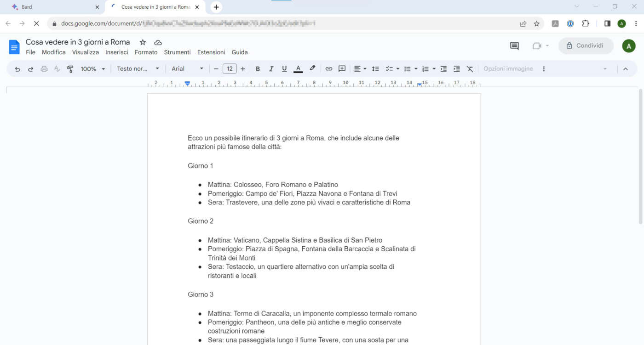Click the Condividi share button
644x345 pixels.
click(x=586, y=46)
